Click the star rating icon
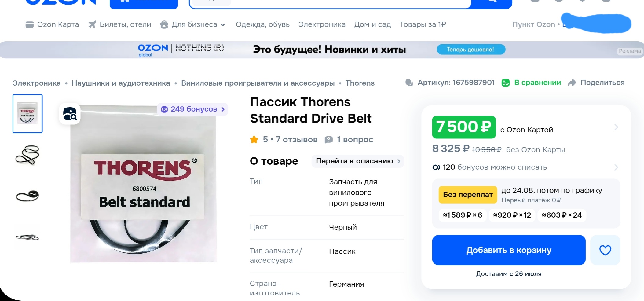 click(254, 140)
